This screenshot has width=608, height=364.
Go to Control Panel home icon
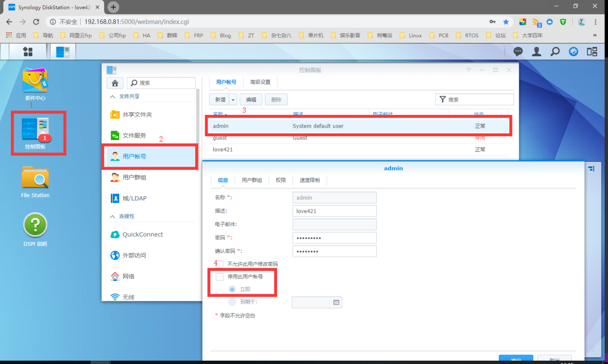tap(114, 83)
